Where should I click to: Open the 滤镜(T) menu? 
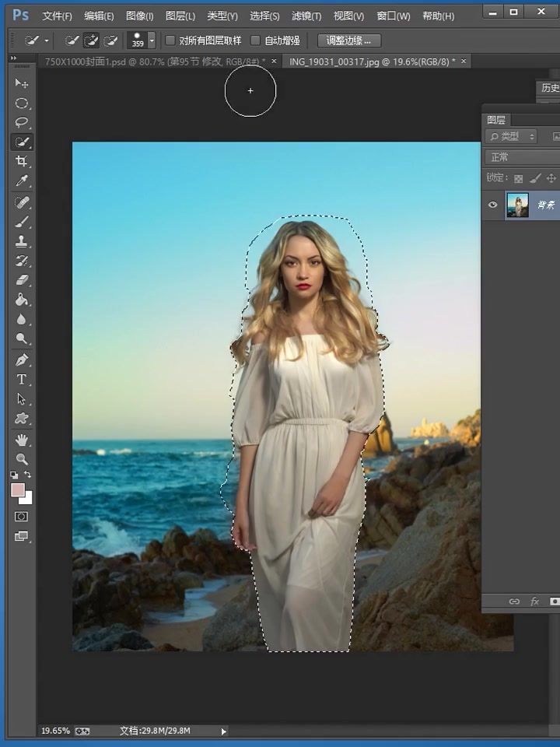(306, 16)
